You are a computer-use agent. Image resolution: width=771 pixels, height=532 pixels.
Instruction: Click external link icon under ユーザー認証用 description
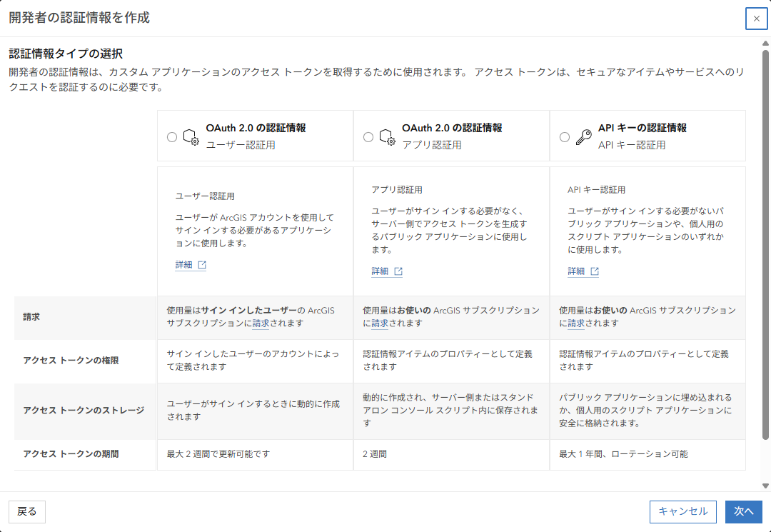coord(202,265)
